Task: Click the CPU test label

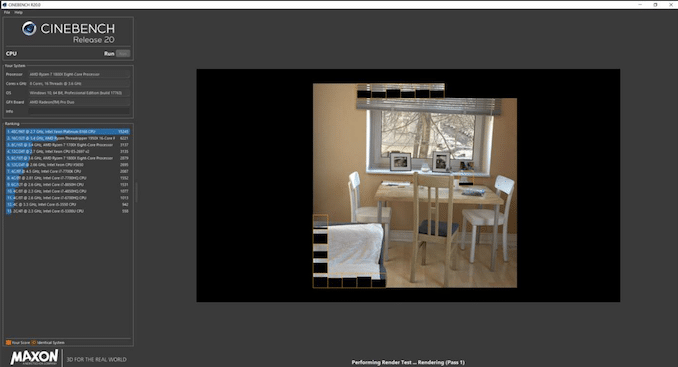Action: click(x=11, y=54)
